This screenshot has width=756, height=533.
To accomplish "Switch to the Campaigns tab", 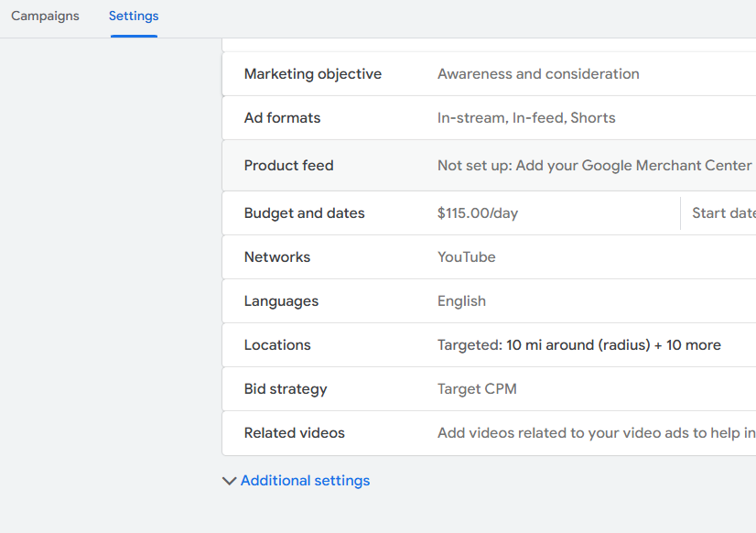I will point(45,16).
